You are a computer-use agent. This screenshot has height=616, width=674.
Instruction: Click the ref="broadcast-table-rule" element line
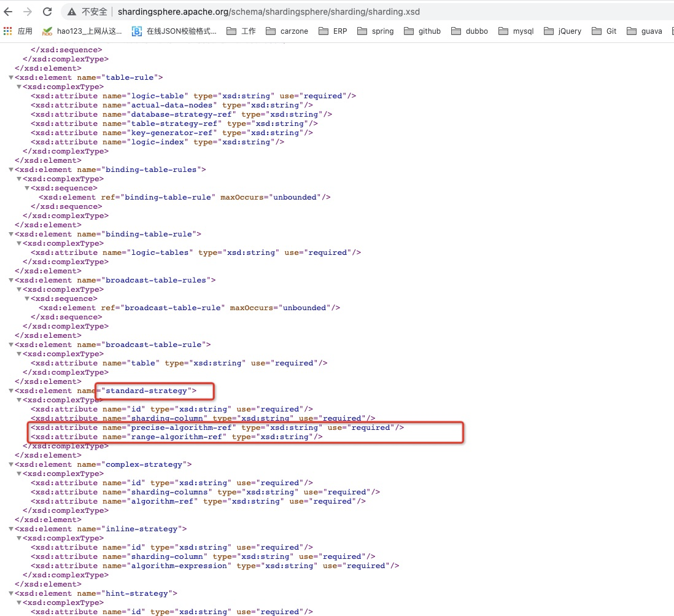pos(190,308)
